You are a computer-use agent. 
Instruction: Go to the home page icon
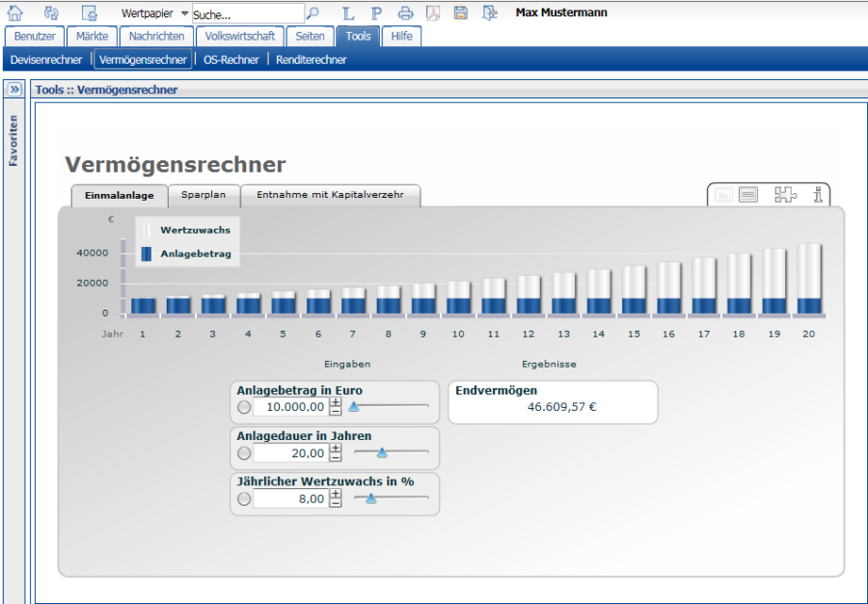(14, 13)
